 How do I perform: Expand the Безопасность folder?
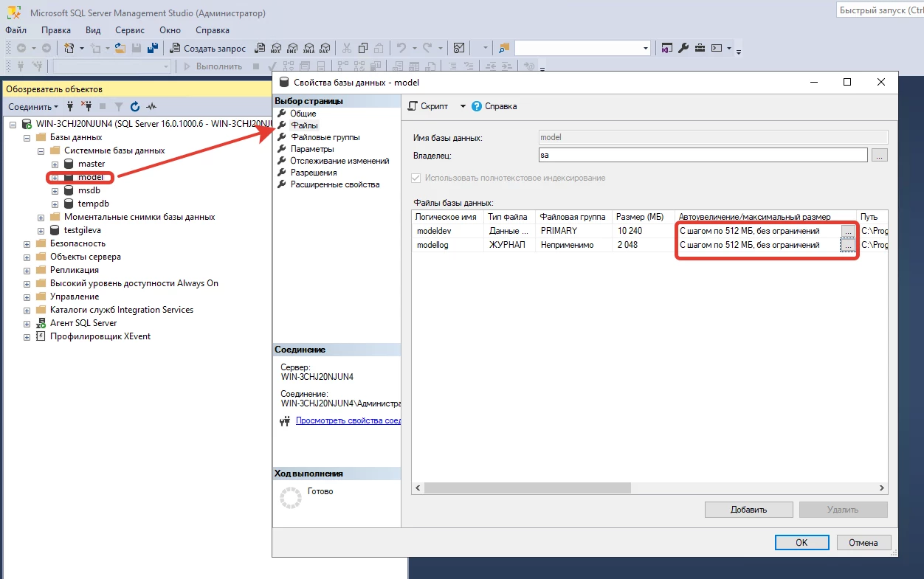point(27,243)
